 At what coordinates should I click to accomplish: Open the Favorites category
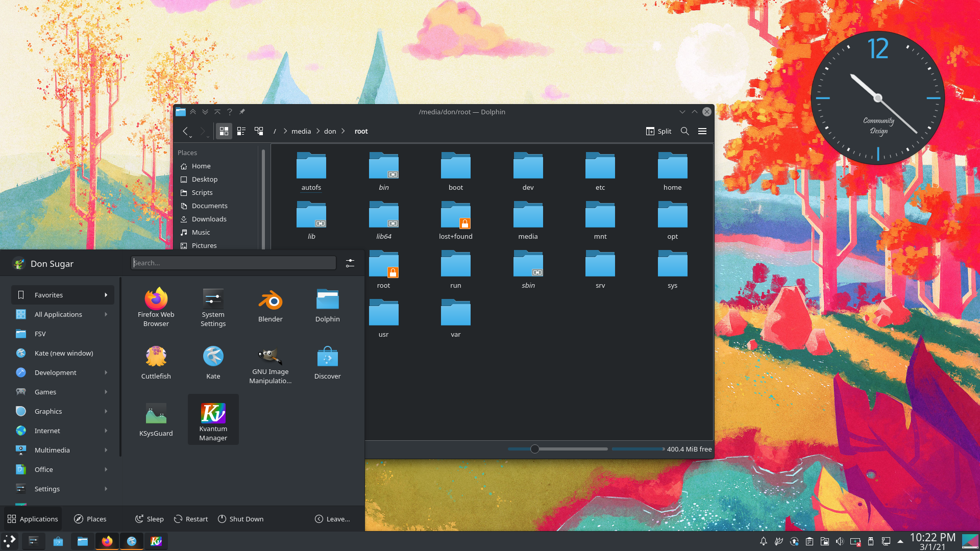coord(63,295)
